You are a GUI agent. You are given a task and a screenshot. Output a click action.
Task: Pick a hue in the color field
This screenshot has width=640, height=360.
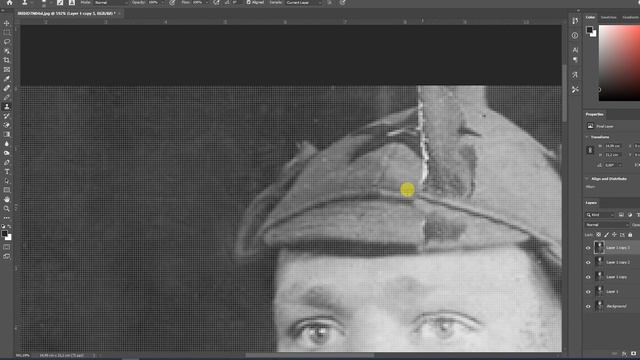coord(619,63)
